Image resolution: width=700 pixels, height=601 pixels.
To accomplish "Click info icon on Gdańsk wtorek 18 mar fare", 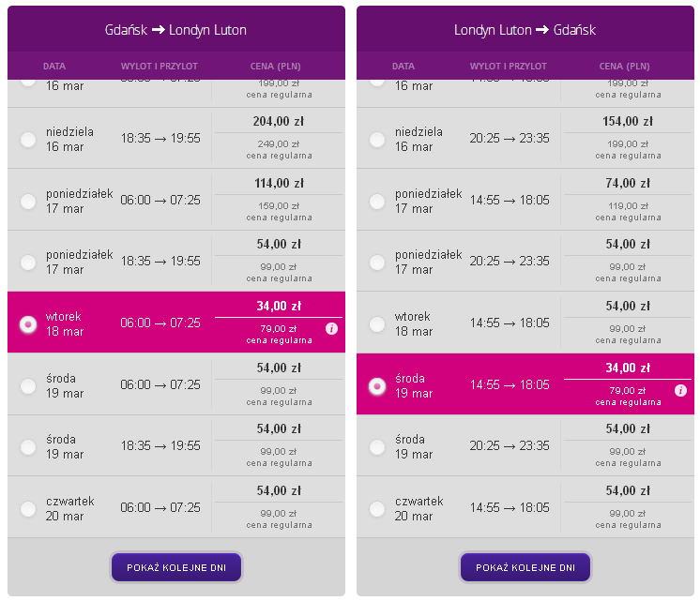I will pos(331,329).
